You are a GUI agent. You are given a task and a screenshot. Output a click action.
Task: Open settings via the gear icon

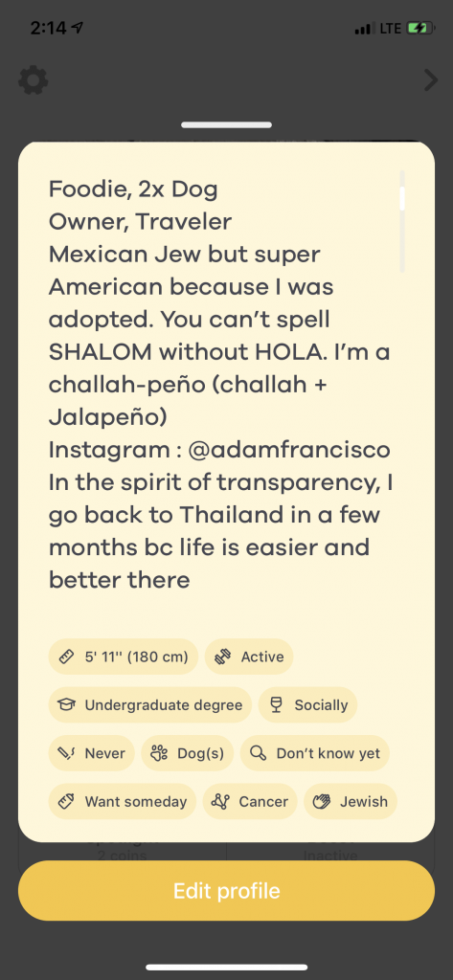pos(34,80)
